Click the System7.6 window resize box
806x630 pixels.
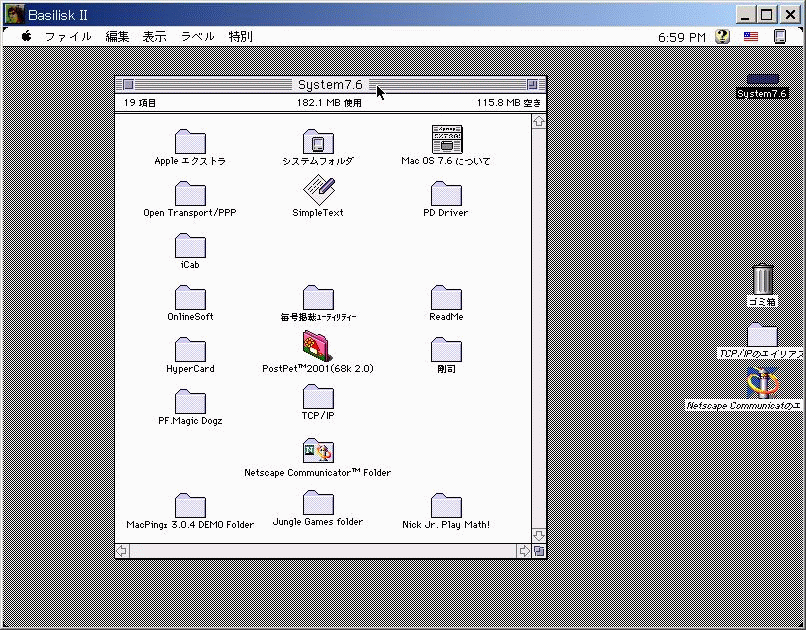(539, 551)
